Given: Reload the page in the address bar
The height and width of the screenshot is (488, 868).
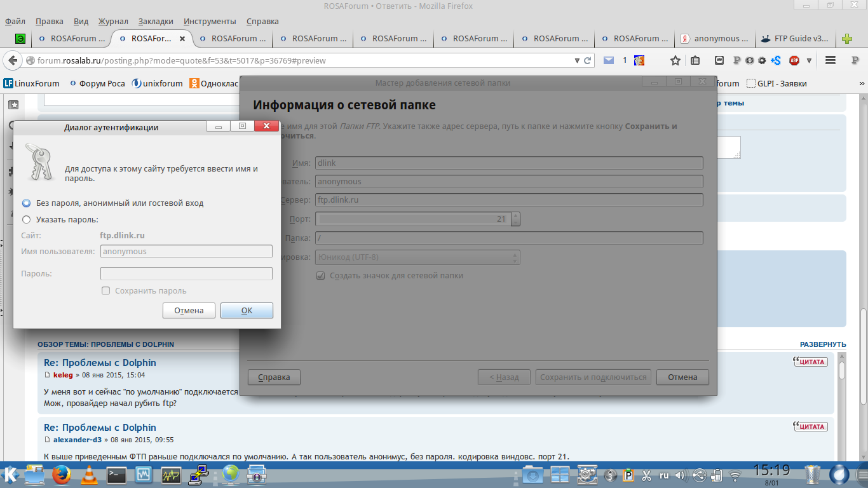Looking at the screenshot, I should click(588, 61).
